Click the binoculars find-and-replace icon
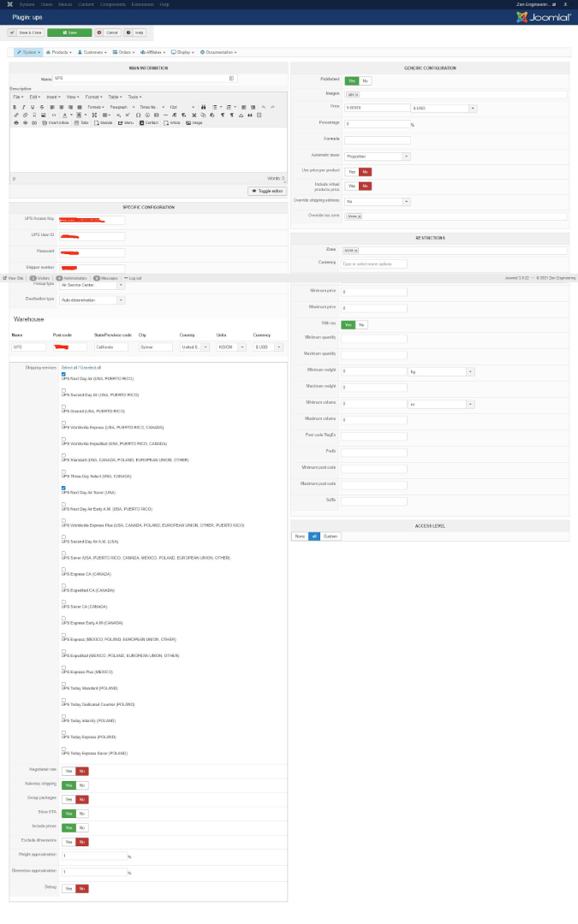The width and height of the screenshot is (578, 924). 203,107
